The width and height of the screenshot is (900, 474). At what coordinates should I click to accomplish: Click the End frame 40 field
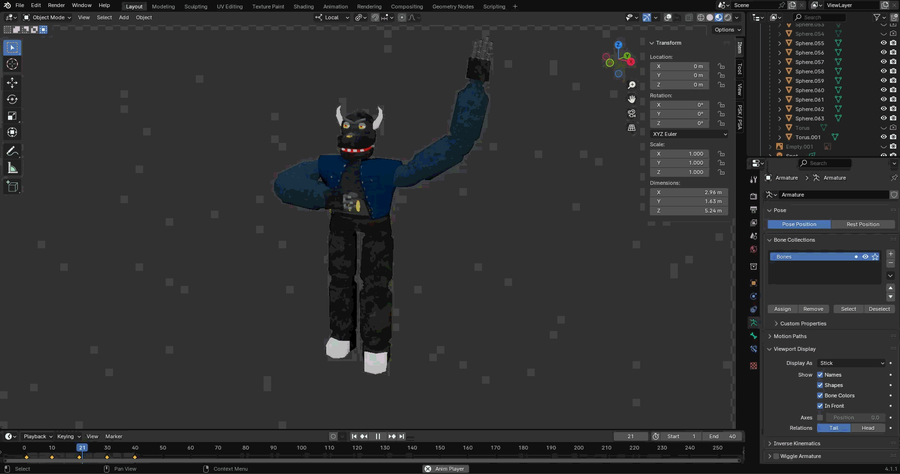pyautogui.click(x=721, y=437)
